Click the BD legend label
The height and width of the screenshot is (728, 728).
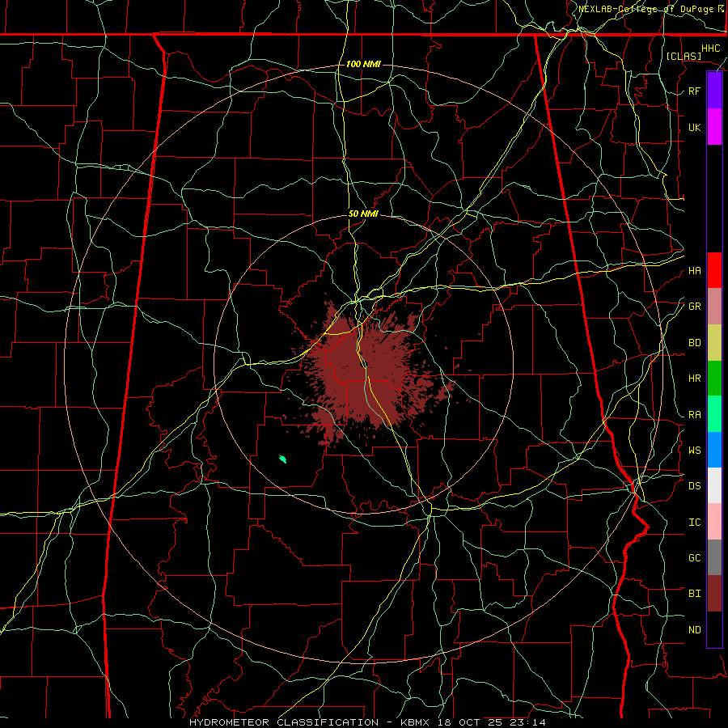[x=694, y=343]
